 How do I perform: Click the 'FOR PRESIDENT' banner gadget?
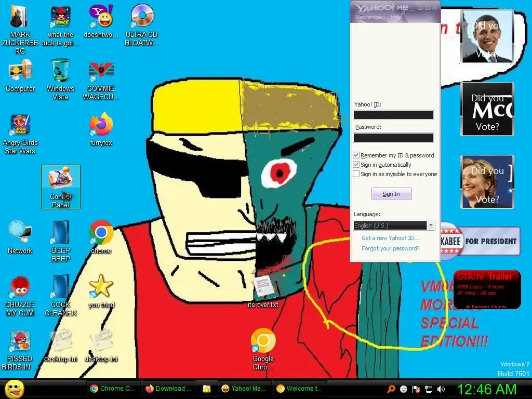pos(480,241)
